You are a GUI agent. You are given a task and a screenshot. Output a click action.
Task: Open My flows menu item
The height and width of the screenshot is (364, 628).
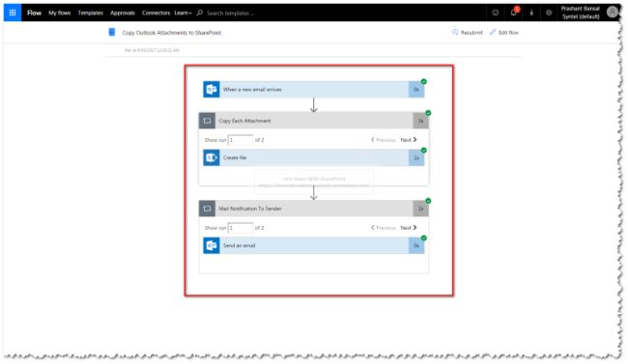pos(60,13)
